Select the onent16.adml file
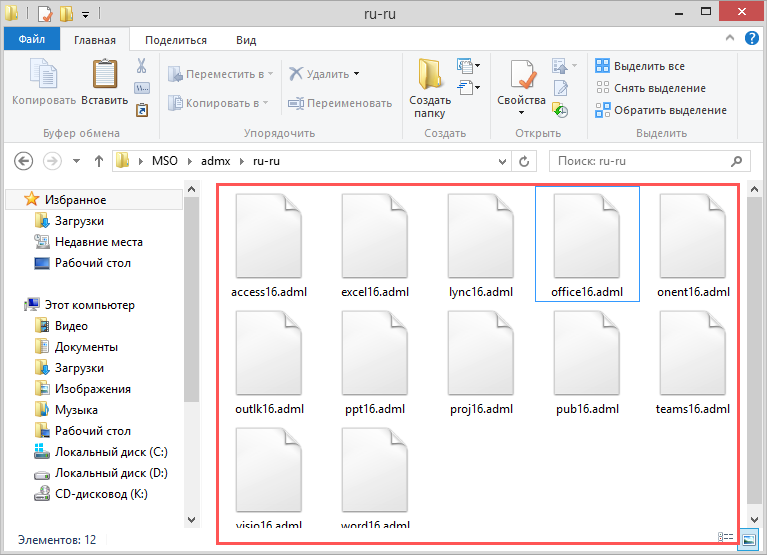This screenshot has width=767, height=555. [693, 245]
